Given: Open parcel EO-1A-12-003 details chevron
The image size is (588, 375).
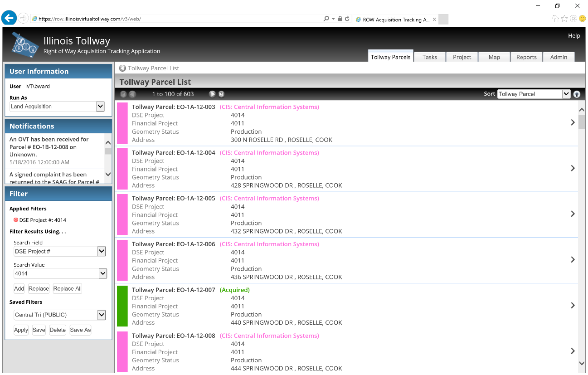Looking at the screenshot, I should (573, 122).
